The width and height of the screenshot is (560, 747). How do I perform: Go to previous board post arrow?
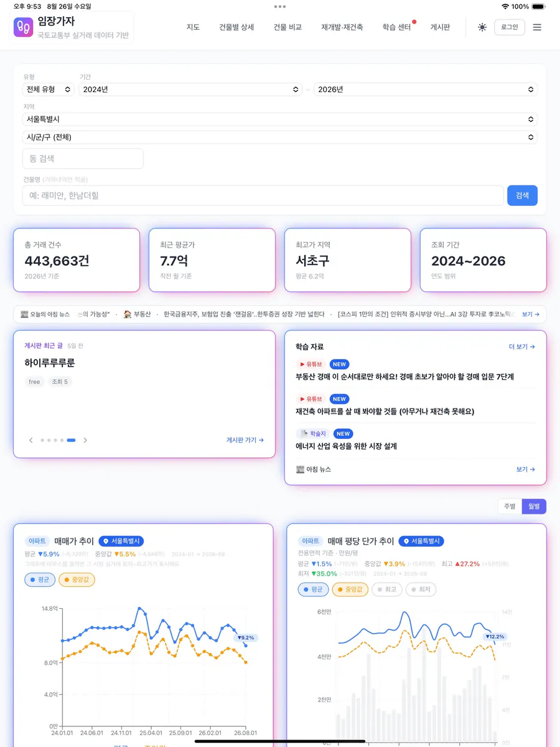31,440
